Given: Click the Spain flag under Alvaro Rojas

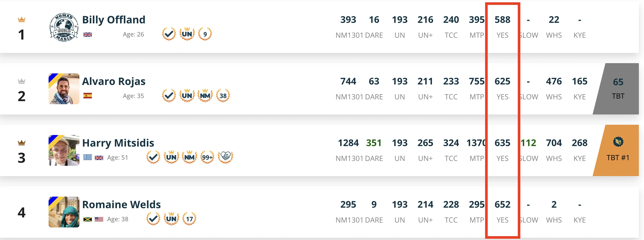Looking at the screenshot, I should [88, 96].
